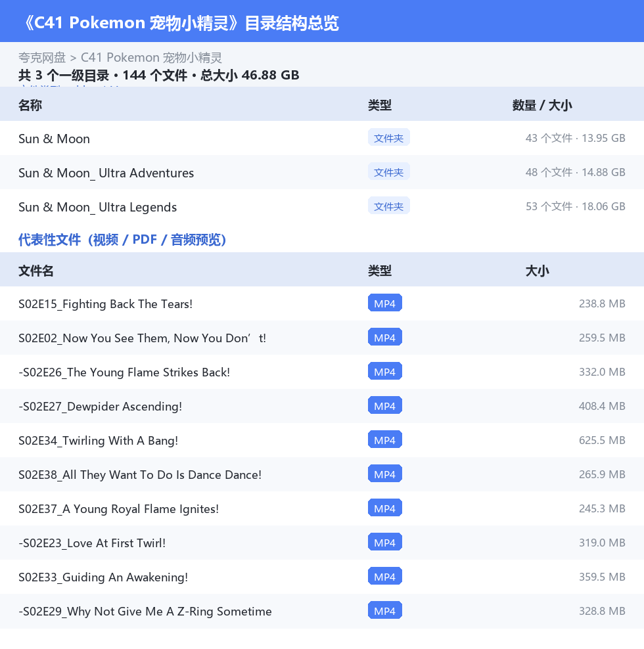Click the 265.9 MB size value
This screenshot has width=644, height=649.
(602, 474)
